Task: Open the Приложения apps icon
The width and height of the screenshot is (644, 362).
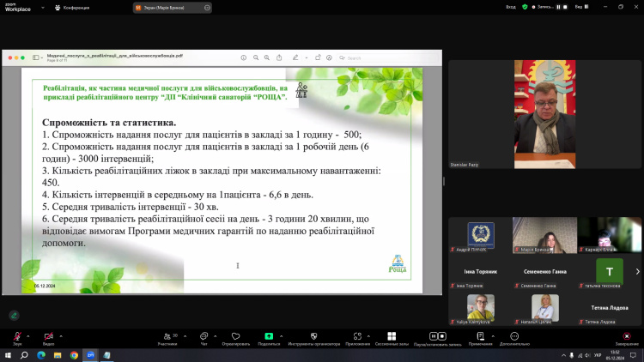Action: tap(357, 338)
